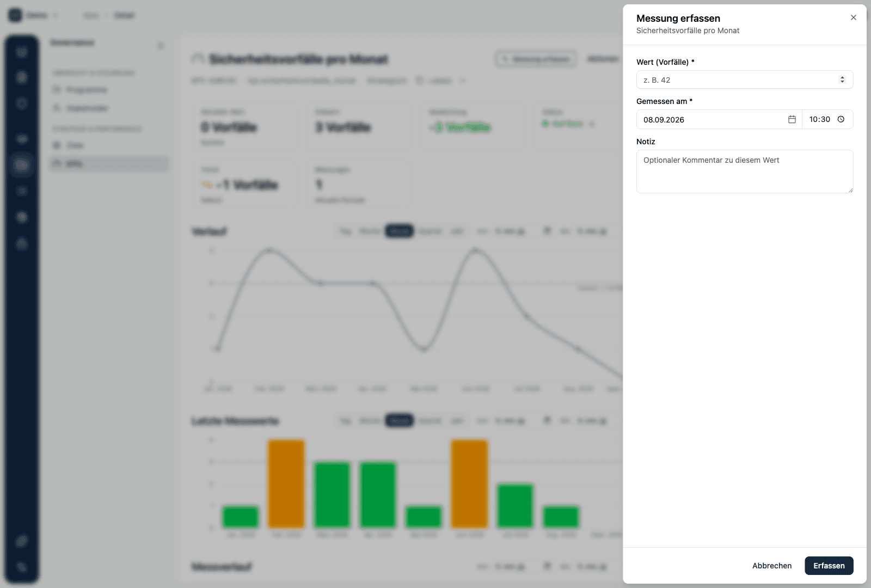Increase Wert with the stepper up arrow
The image size is (871, 588).
(842, 77)
